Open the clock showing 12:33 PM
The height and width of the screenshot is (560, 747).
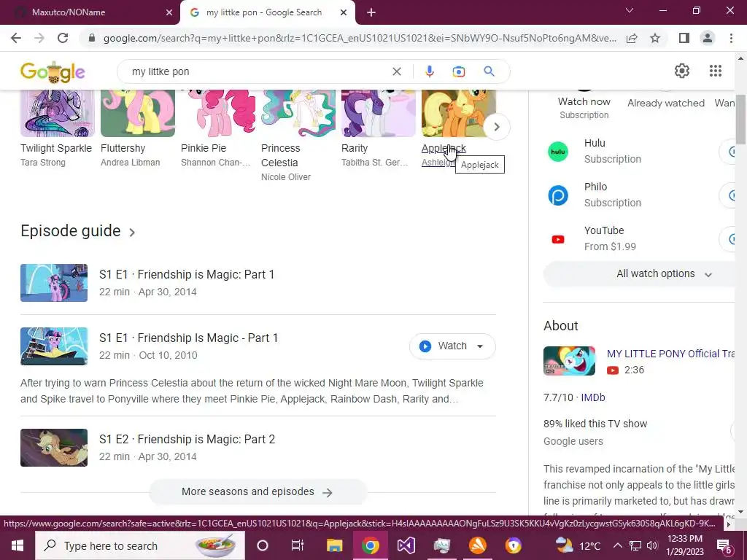click(x=685, y=545)
